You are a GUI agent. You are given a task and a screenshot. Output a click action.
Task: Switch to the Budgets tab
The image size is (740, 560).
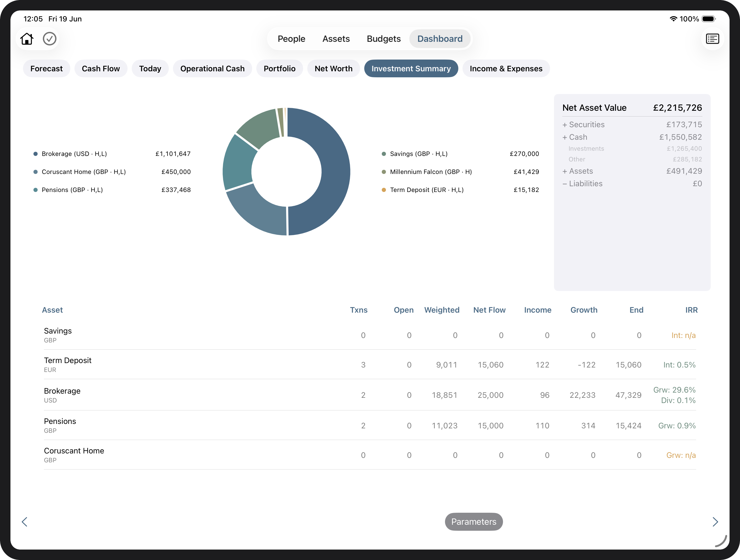[384, 39]
